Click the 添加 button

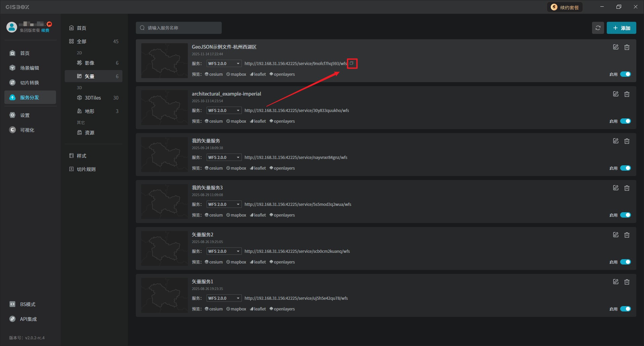click(621, 28)
